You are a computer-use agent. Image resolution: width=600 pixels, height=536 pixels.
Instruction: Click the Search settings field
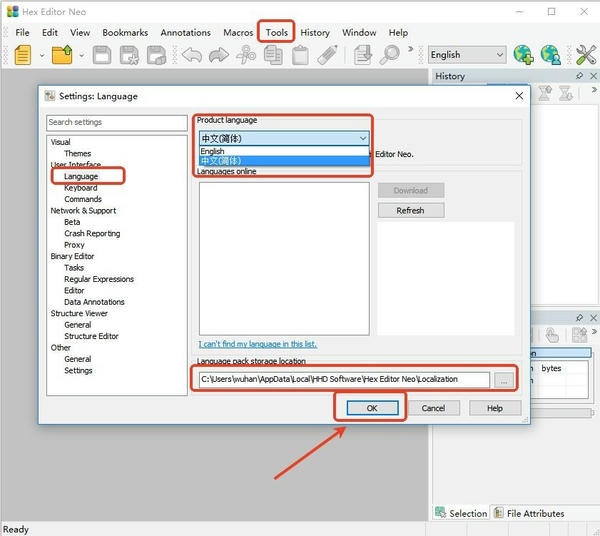tap(117, 122)
